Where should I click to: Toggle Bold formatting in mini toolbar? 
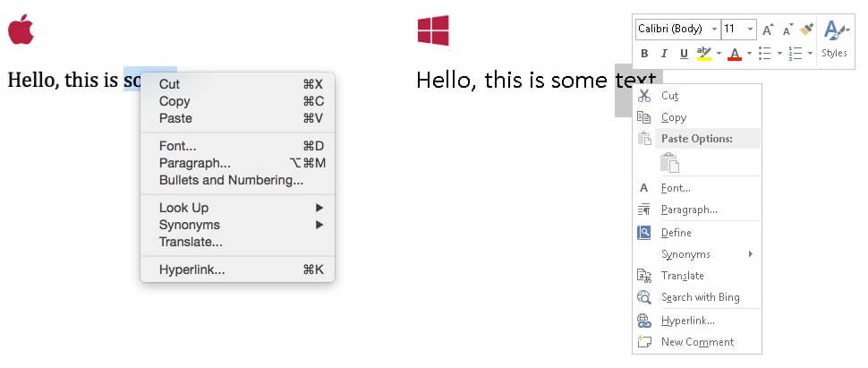(x=644, y=53)
